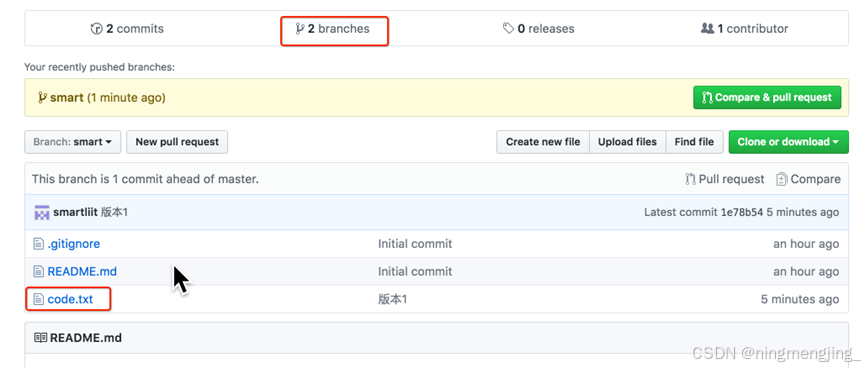Image resolution: width=865 pixels, height=368 pixels.
Task: Open the code.txt file link
Action: [x=70, y=299]
